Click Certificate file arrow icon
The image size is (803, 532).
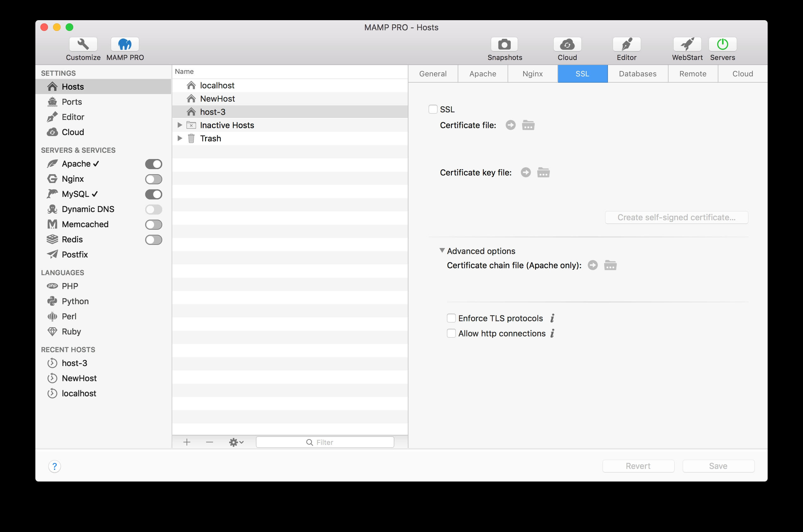coord(510,125)
